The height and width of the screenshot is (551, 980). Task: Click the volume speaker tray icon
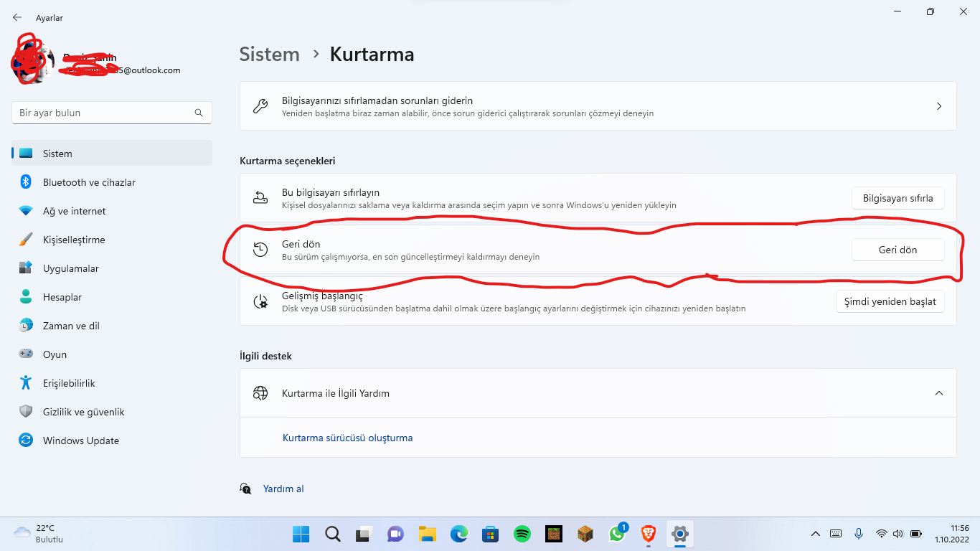[x=897, y=534]
